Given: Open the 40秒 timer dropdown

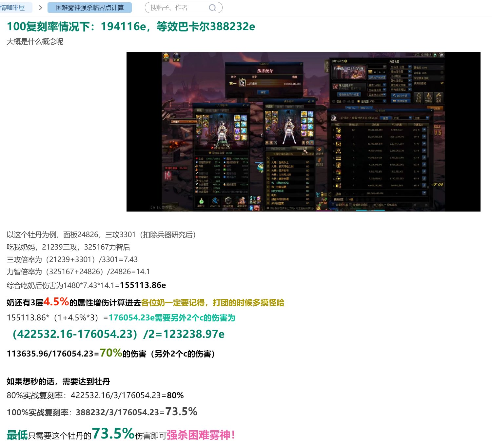Looking at the screenshot, I should click(x=377, y=101).
